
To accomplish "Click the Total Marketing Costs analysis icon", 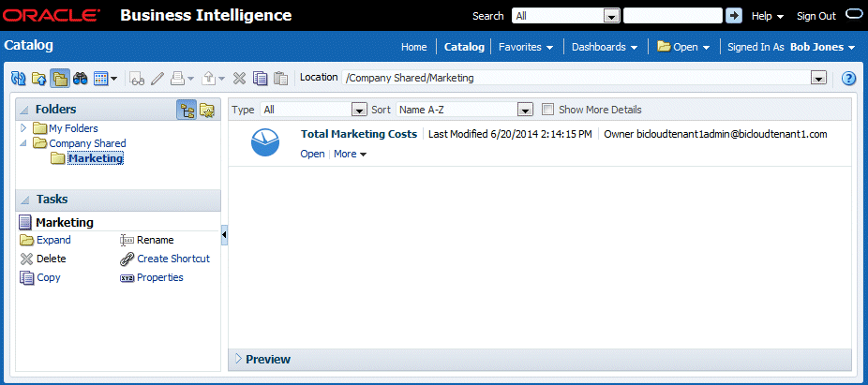I will pyautogui.click(x=265, y=142).
